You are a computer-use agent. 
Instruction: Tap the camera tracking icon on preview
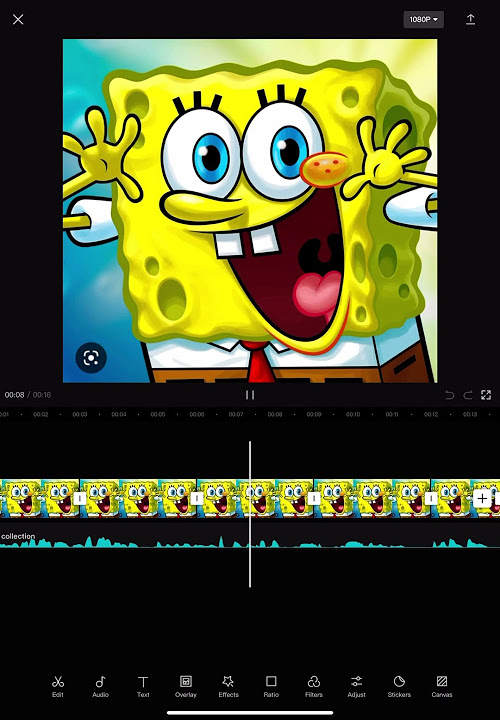(x=91, y=357)
